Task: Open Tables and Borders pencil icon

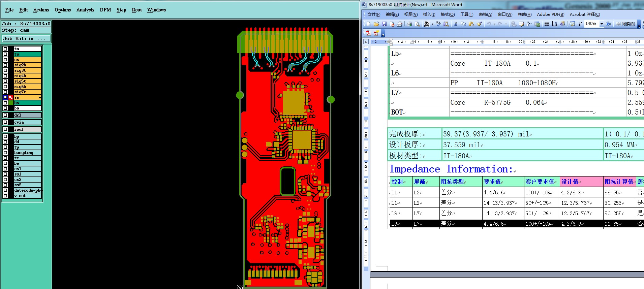Action: [x=521, y=24]
